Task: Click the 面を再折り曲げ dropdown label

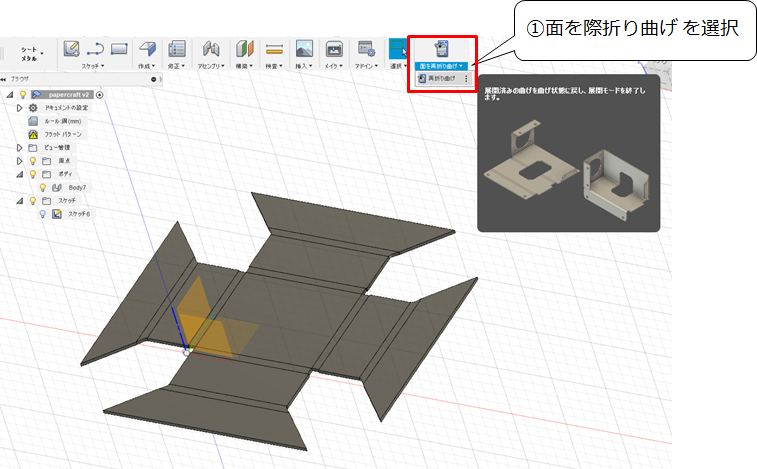Action: click(x=441, y=66)
